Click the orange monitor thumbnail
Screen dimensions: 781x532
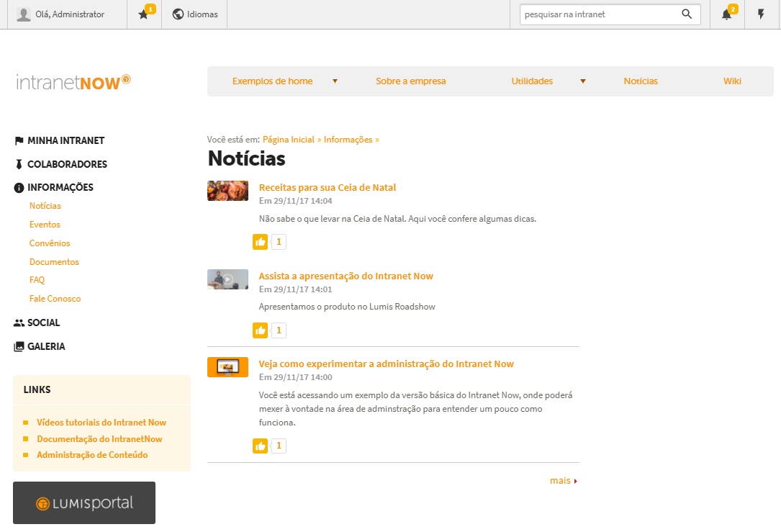pos(227,367)
